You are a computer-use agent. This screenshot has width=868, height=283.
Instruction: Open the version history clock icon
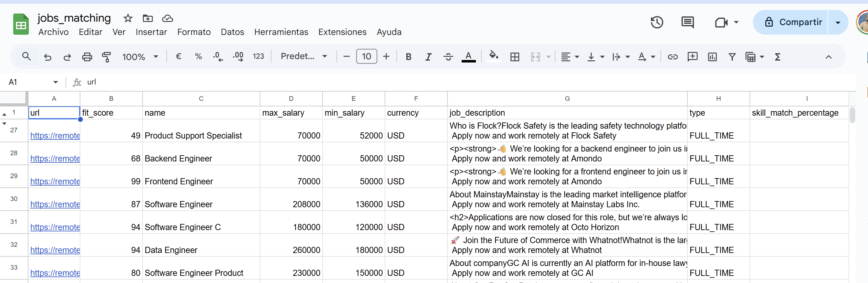pos(656,23)
